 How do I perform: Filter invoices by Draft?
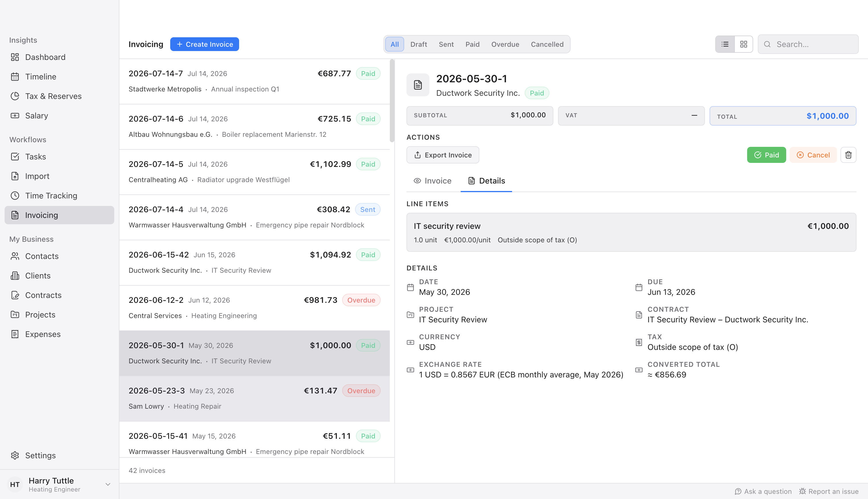click(x=418, y=44)
